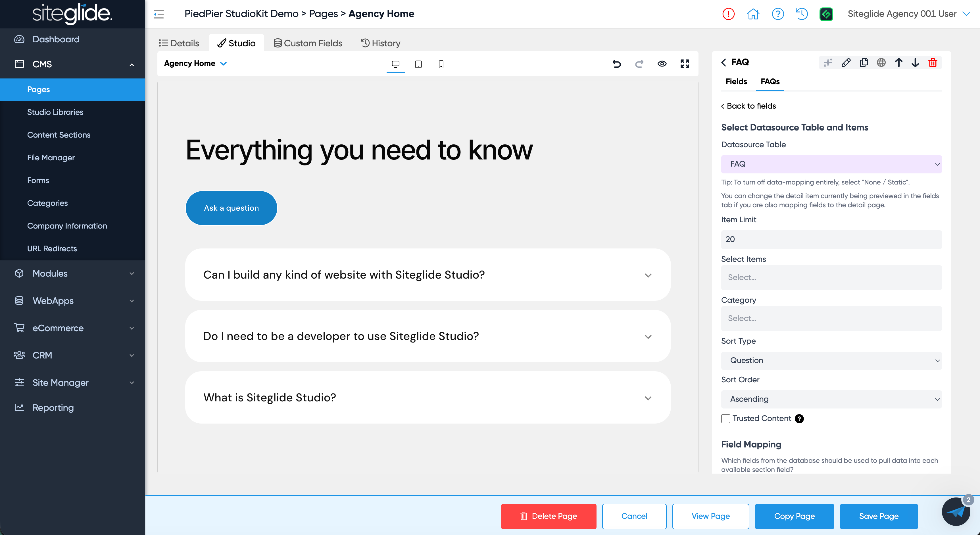Delete the FAQ section with trash icon
Screen dimensions: 980x535
(x=933, y=63)
